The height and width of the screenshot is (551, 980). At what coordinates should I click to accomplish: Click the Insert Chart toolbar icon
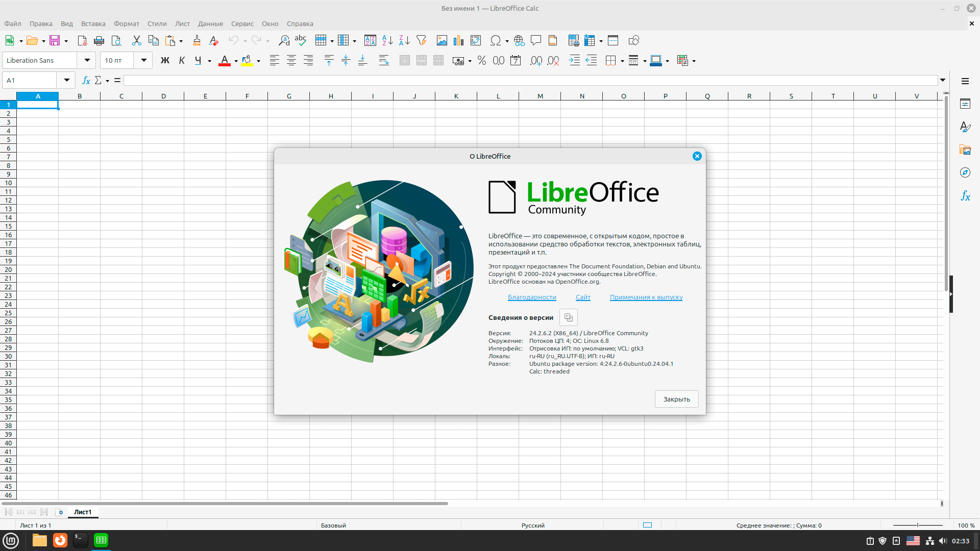(x=458, y=41)
